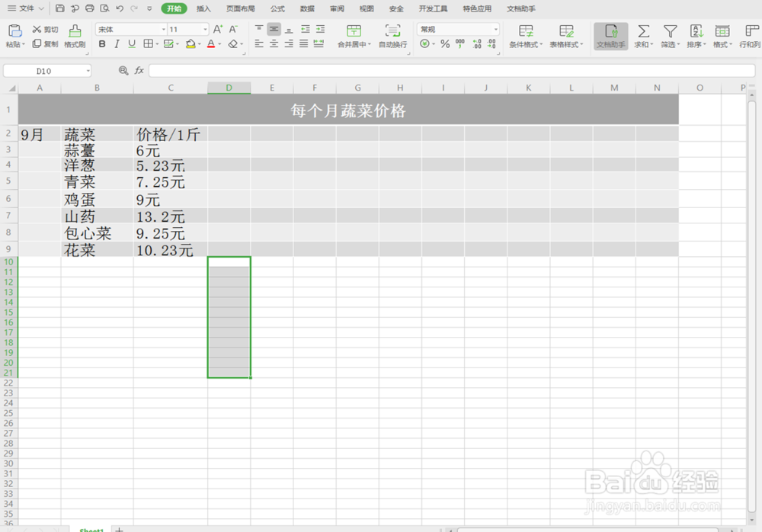Toggle center horizontal alignment

click(x=274, y=43)
